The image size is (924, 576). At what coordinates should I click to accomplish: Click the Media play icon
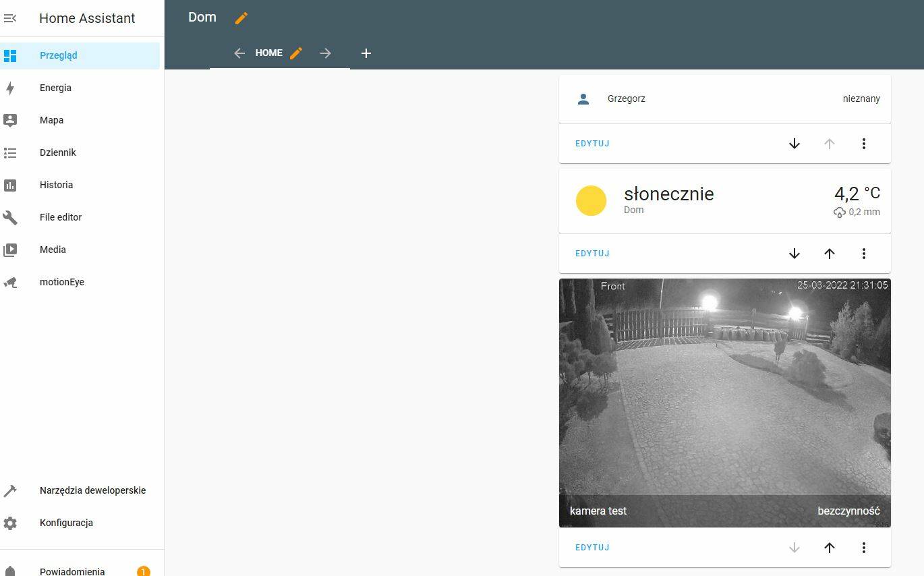coord(10,250)
